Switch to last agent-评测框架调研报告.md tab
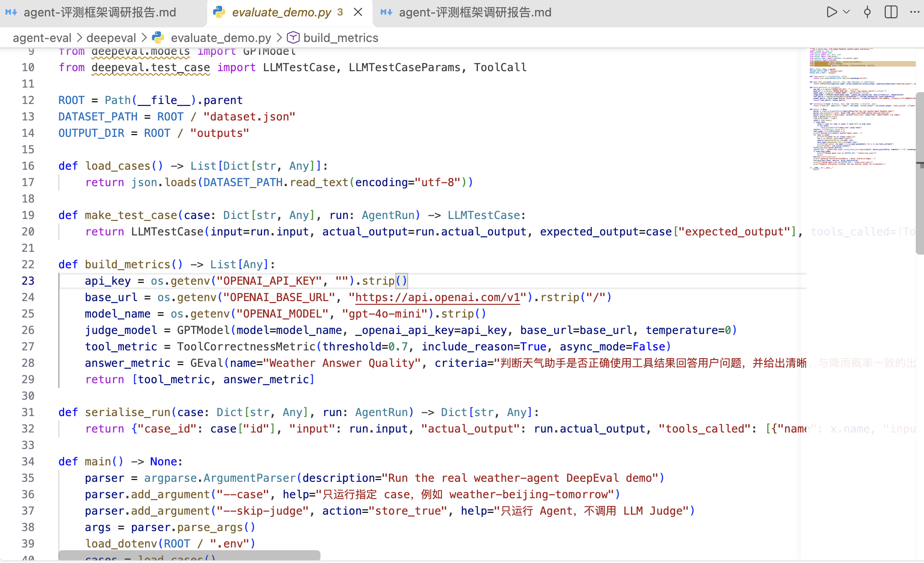The height and width of the screenshot is (563, 924). (x=467, y=12)
